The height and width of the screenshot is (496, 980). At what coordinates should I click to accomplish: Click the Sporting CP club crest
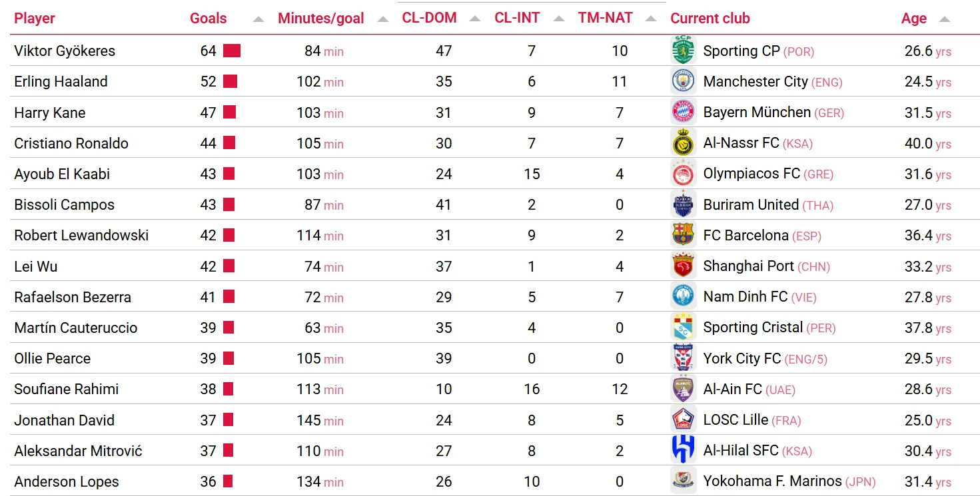[x=683, y=51]
